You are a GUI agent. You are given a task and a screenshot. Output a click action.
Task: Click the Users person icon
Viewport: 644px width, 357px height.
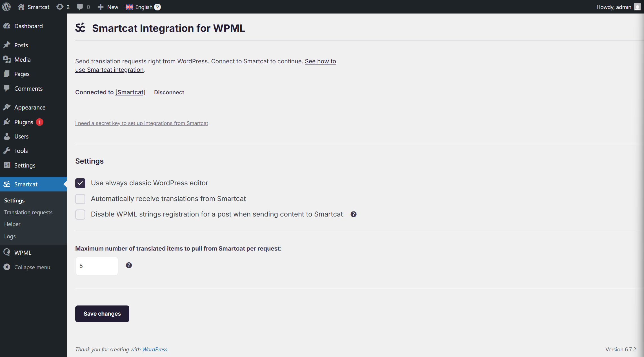(x=7, y=136)
